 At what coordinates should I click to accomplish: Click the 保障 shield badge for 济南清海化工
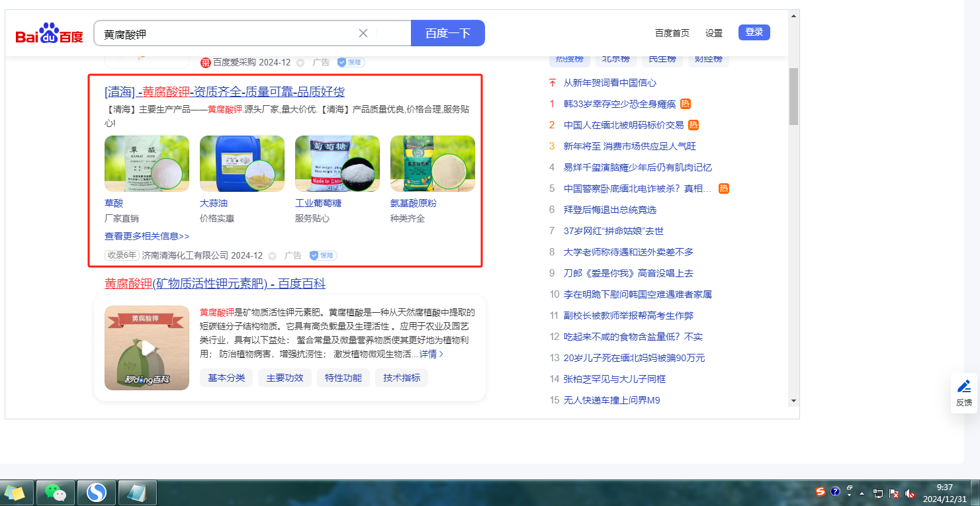click(x=328, y=255)
